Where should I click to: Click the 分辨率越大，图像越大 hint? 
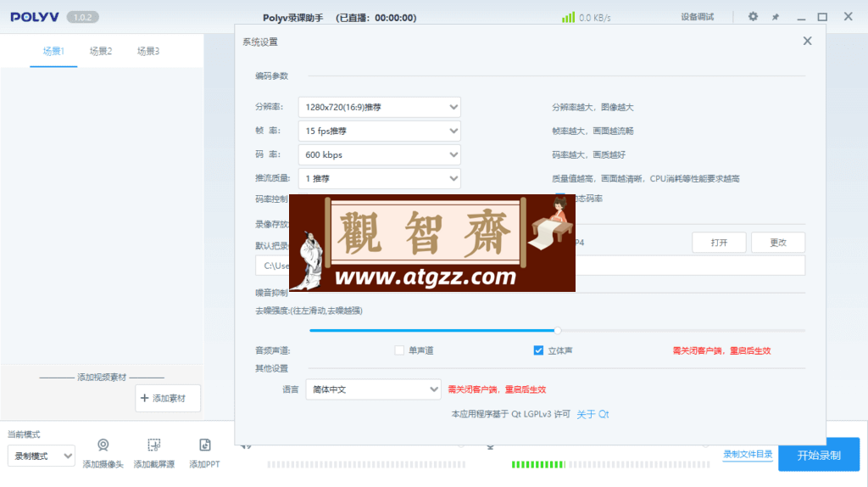(593, 108)
